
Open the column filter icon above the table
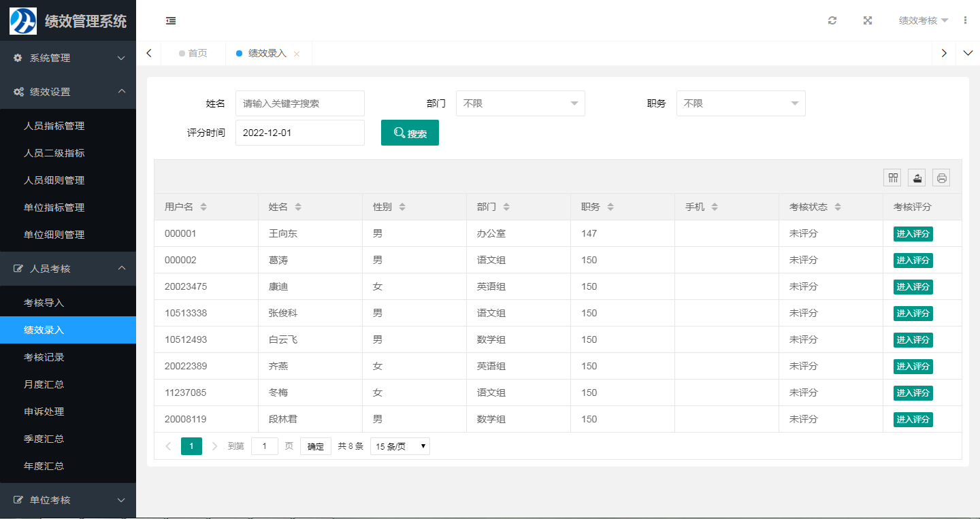tap(892, 178)
